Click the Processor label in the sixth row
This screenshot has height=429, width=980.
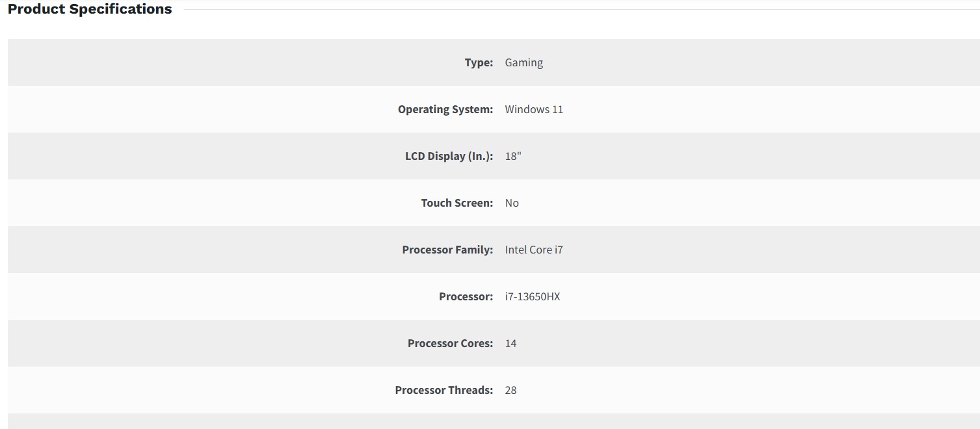point(466,296)
